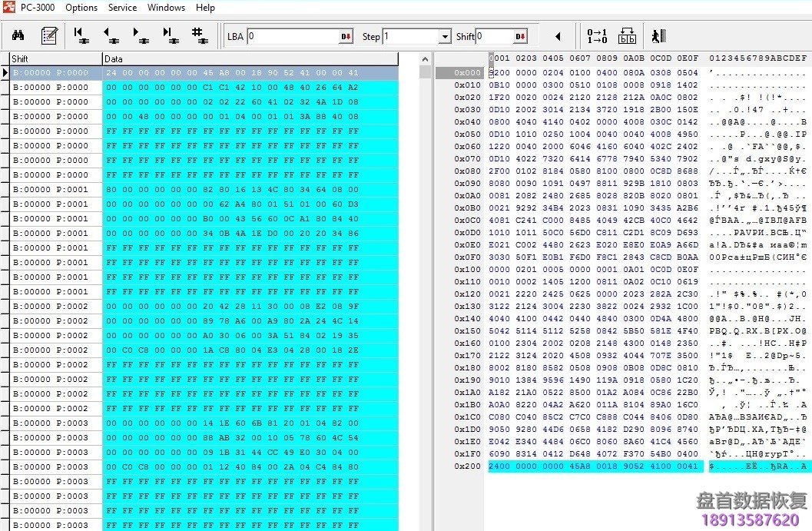
Task: Click the hash go-to-sector icon
Action: 199,35
